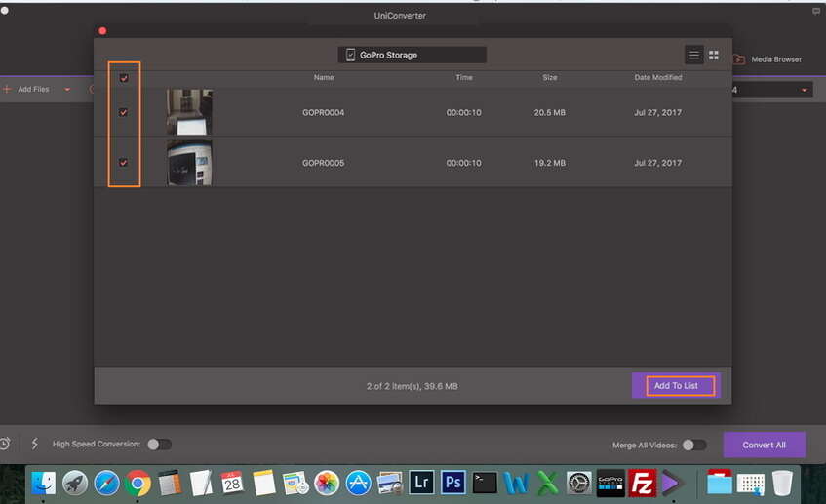
Task: Enable High Speed Conversion switch
Action: [x=159, y=445]
